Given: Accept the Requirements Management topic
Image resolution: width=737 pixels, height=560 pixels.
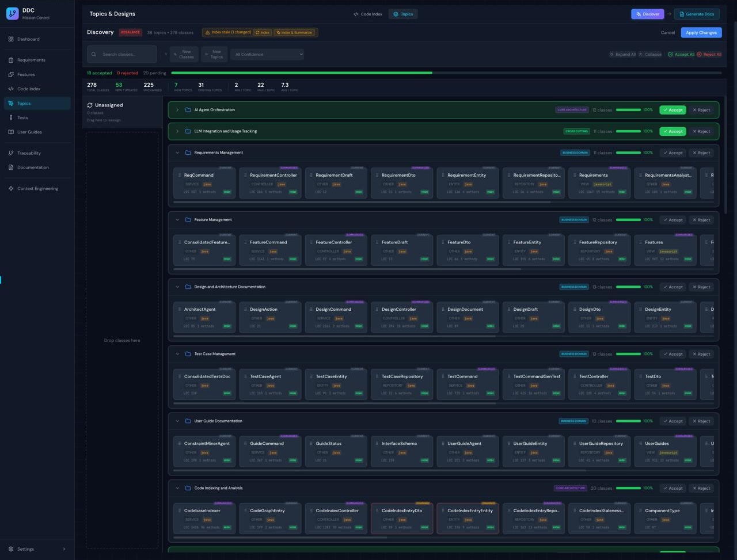Looking at the screenshot, I should coord(673,153).
